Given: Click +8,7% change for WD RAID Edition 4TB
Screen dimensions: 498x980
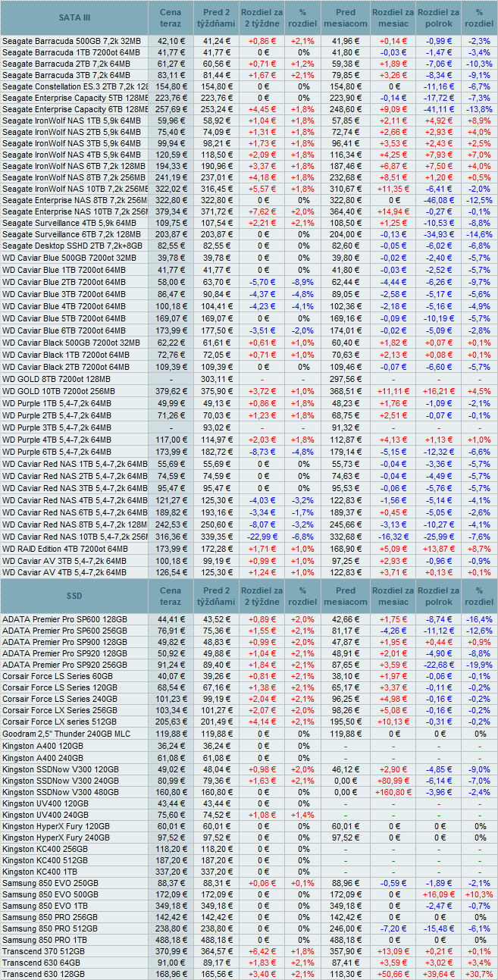Looking at the screenshot, I should click(x=479, y=548).
